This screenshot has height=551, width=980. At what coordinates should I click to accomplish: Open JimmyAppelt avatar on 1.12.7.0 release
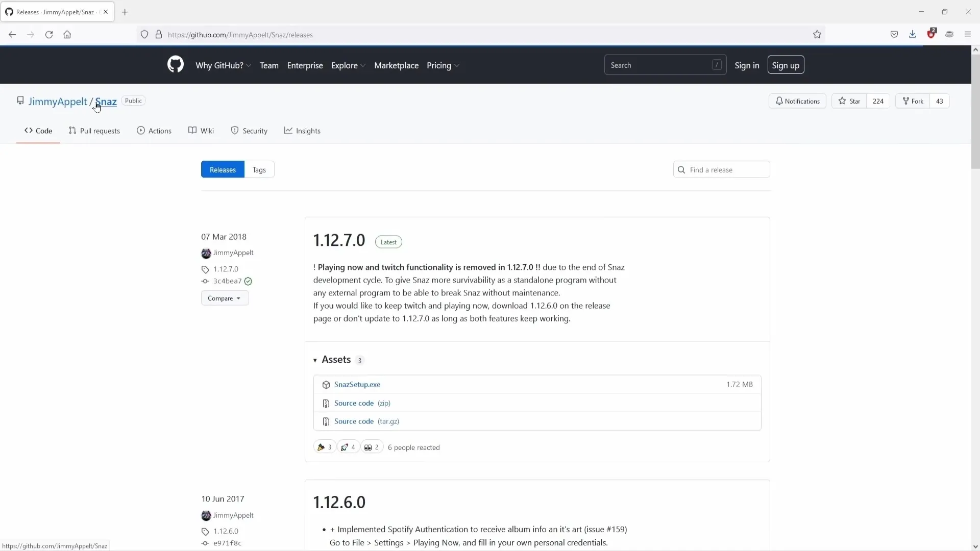pos(206,253)
